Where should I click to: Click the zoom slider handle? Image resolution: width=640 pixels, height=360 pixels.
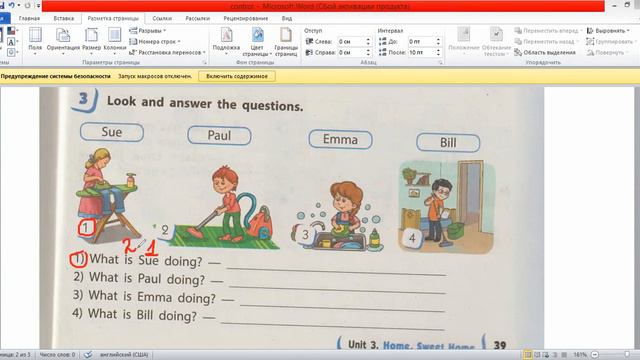pos(627,355)
